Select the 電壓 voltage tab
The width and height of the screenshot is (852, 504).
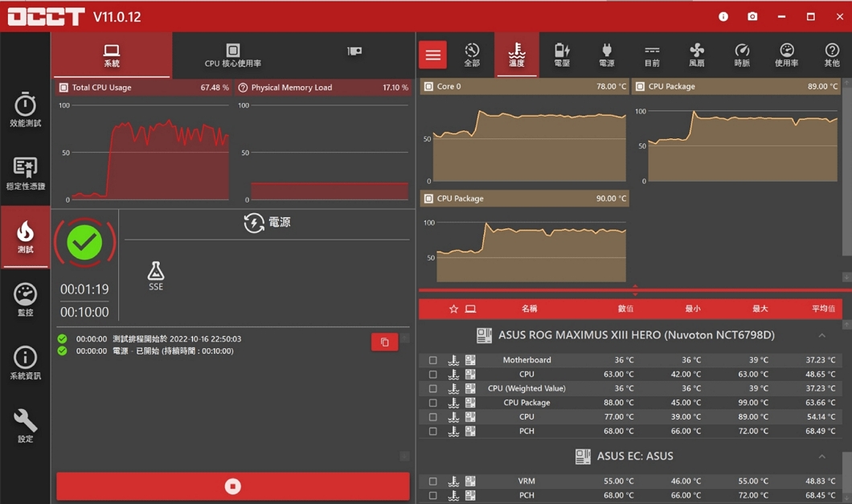[562, 55]
